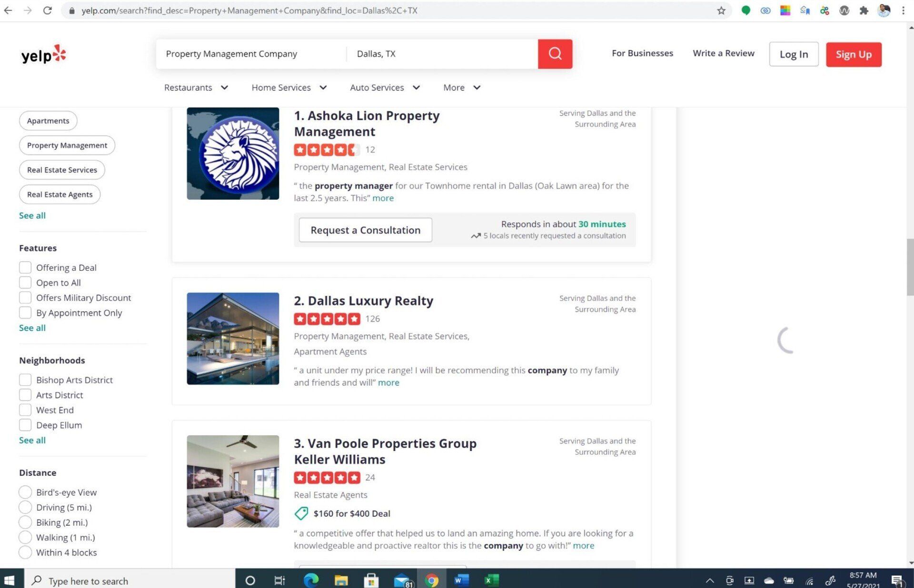Open Cortana circle on taskbar
The image size is (914, 588).
250,580
